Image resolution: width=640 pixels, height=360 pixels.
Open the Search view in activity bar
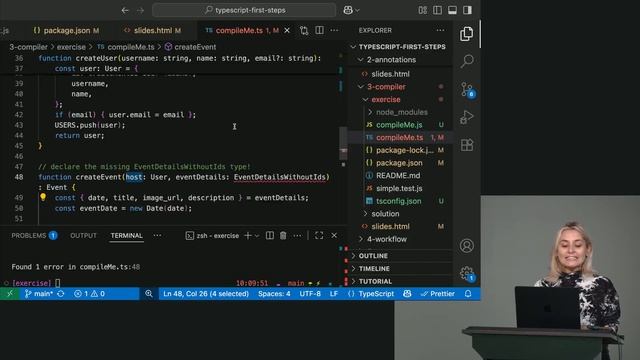(x=467, y=61)
